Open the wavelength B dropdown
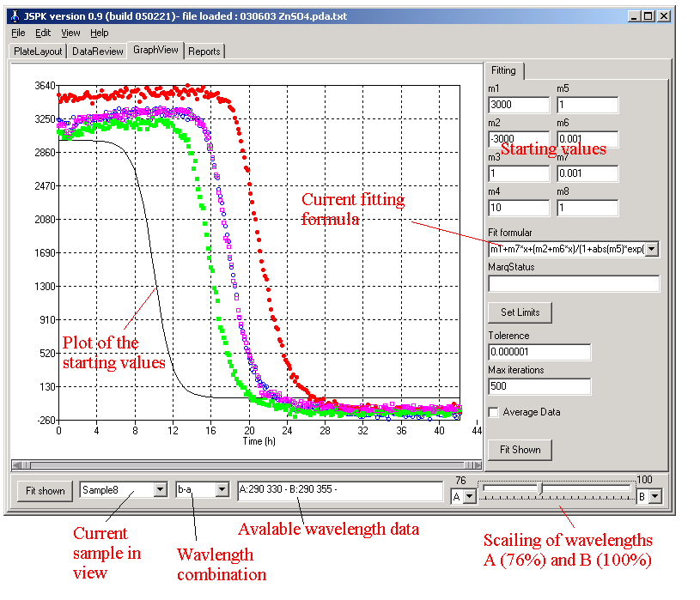This screenshot has width=700, height=600. [x=655, y=496]
